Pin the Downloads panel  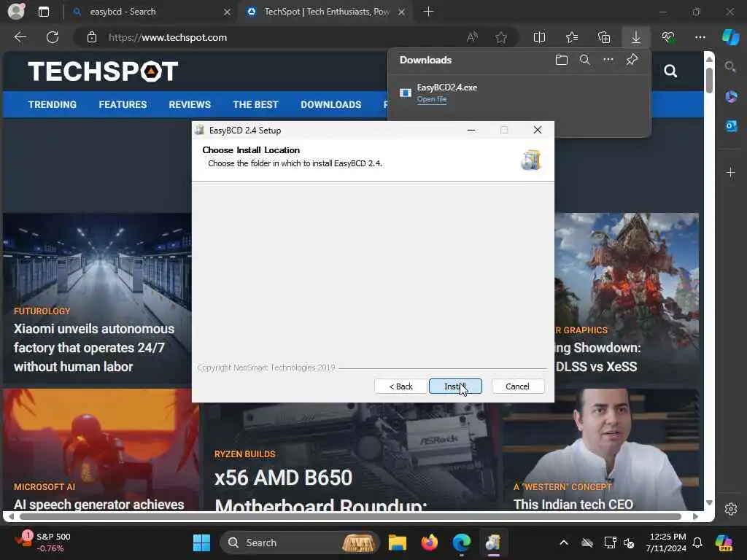tap(632, 60)
